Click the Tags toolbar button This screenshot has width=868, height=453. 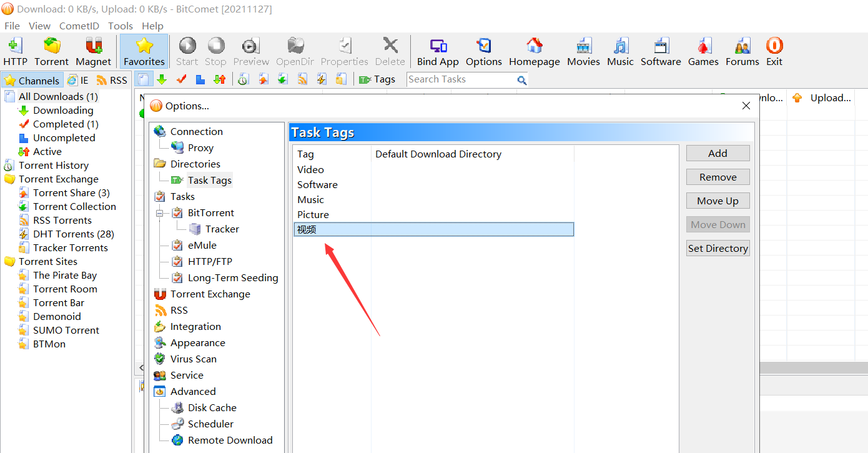click(377, 79)
